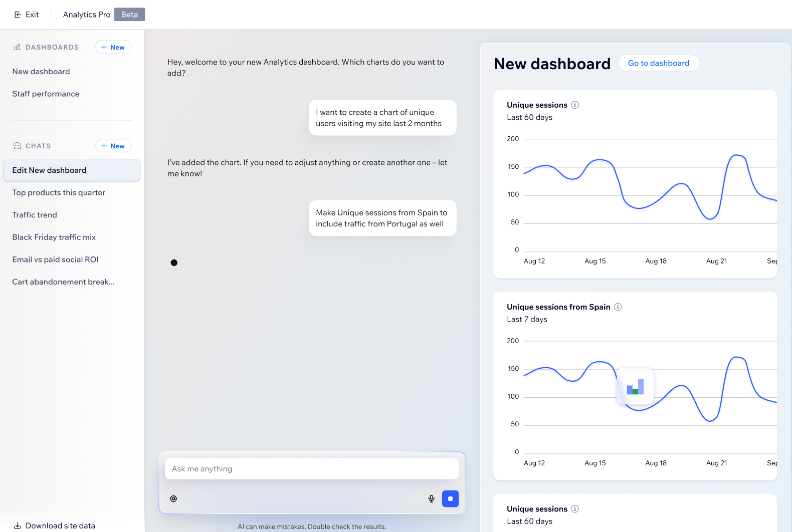Click the Download site data icon
The width and height of the screenshot is (792, 532).
click(x=17, y=525)
